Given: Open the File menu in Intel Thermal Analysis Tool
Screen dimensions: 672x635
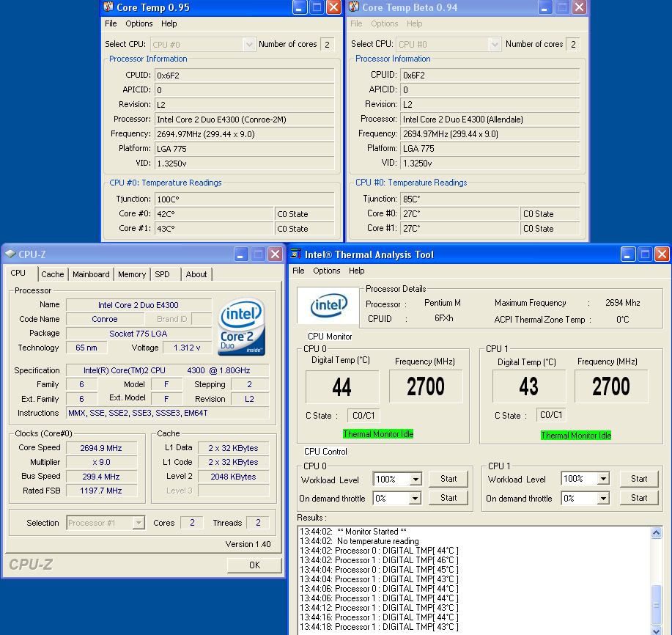Looking at the screenshot, I should [x=298, y=271].
